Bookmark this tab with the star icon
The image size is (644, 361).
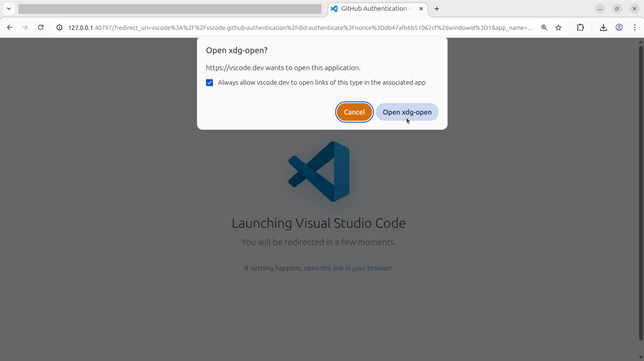(559, 27)
